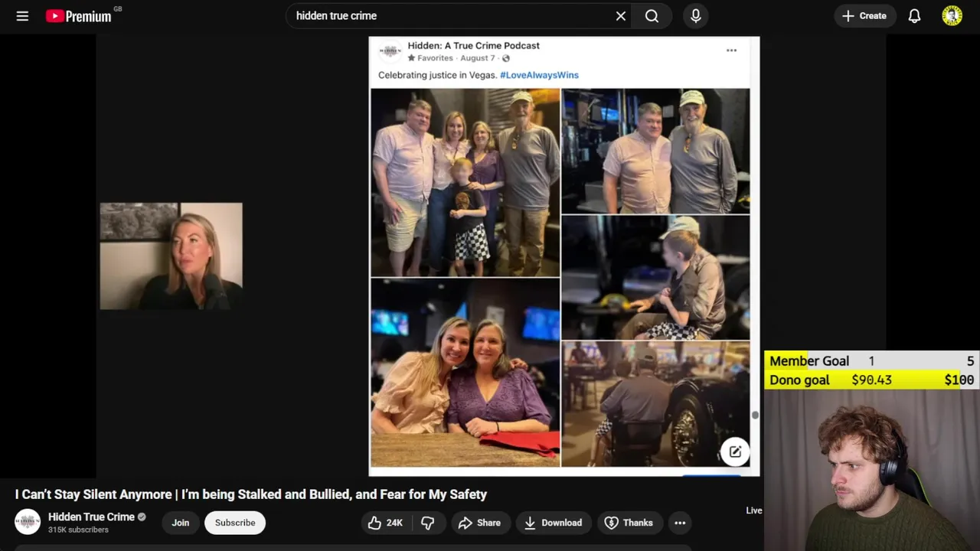The height and width of the screenshot is (551, 980).
Task: Open Hidden: A True Crime Podcast page name
Action: 473,46
